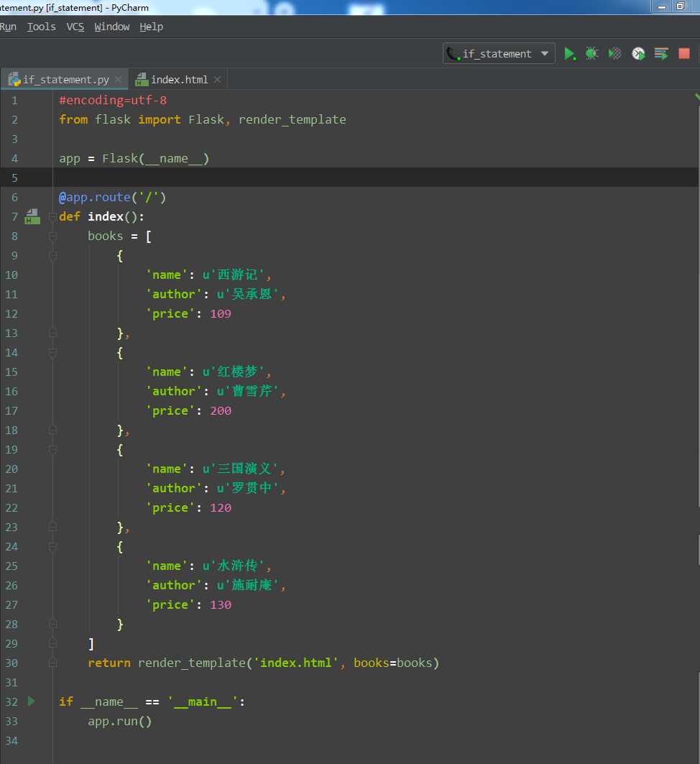Collapse fold marker on line 13
The height and width of the screenshot is (764, 700).
pyautogui.click(x=52, y=333)
